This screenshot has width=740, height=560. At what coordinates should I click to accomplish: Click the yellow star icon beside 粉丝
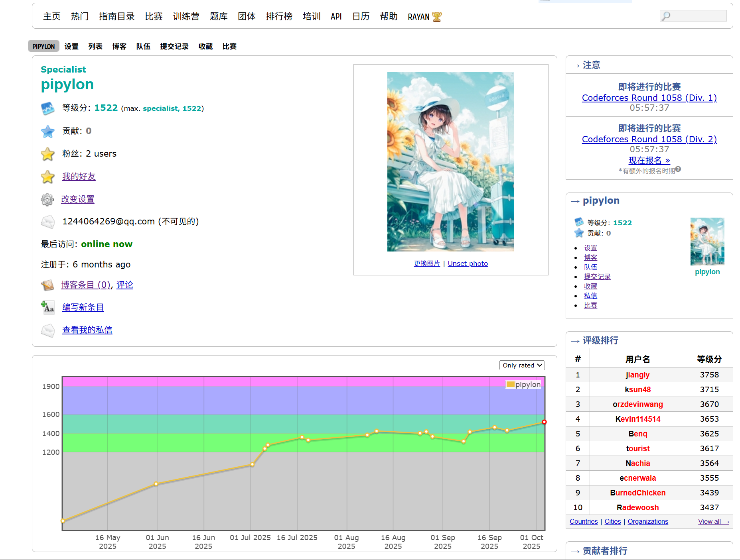click(x=47, y=154)
